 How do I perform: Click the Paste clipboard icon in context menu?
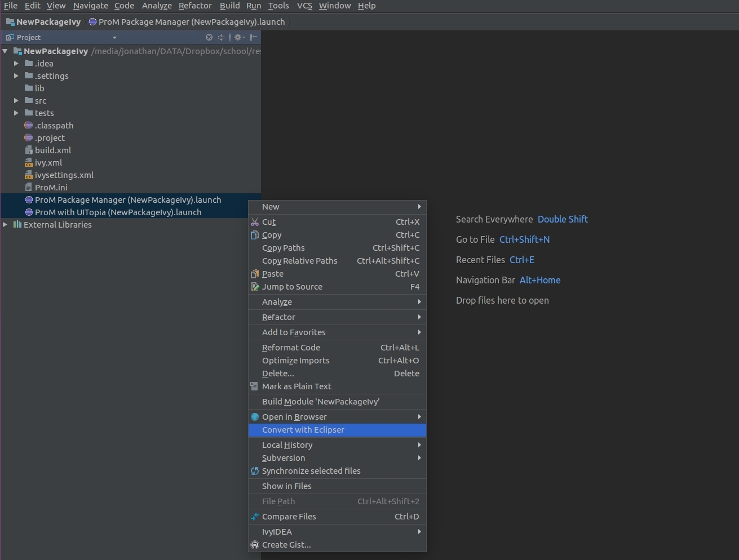pos(255,274)
